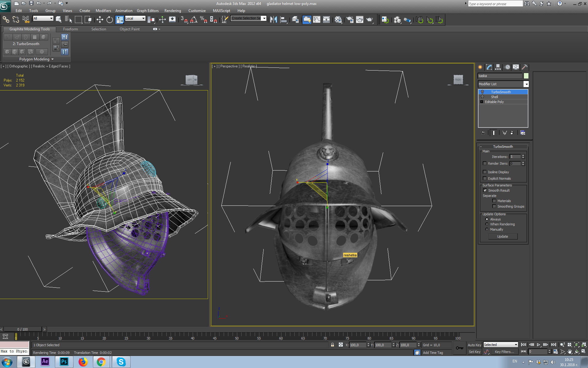The image size is (588, 368).
Task: Open the Hierarchy command panel tab
Action: [x=498, y=67]
